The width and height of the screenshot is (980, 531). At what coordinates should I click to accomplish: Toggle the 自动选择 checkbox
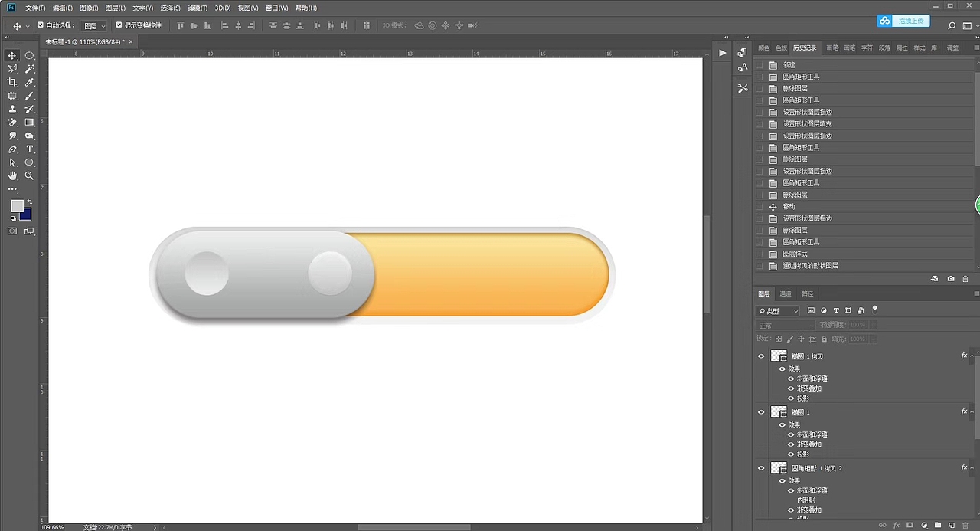point(41,25)
